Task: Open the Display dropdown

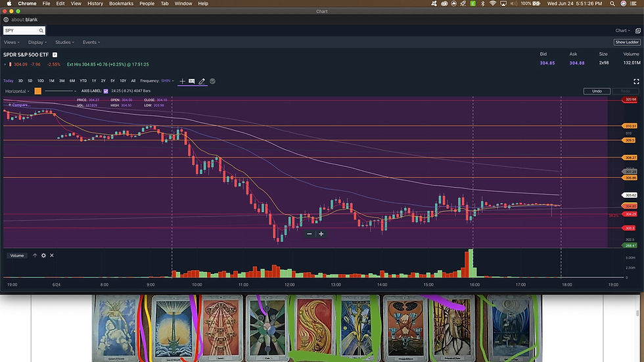Action: click(37, 42)
